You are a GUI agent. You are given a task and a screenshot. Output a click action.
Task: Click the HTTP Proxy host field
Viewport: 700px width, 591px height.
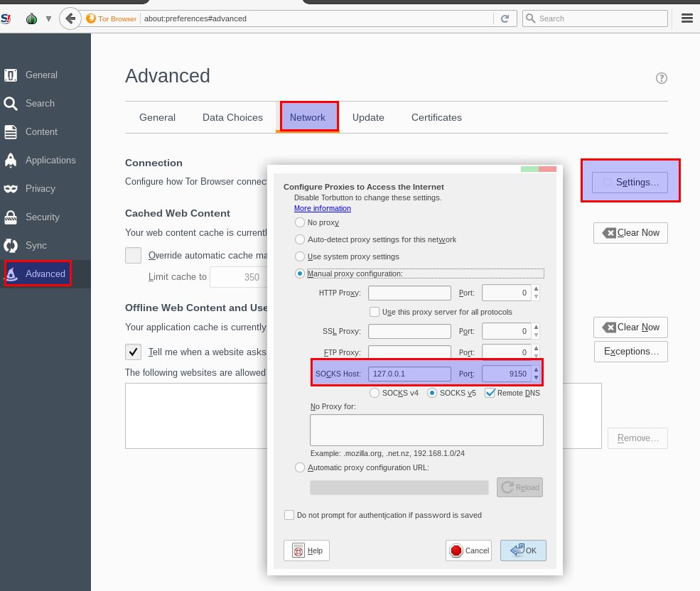409,293
